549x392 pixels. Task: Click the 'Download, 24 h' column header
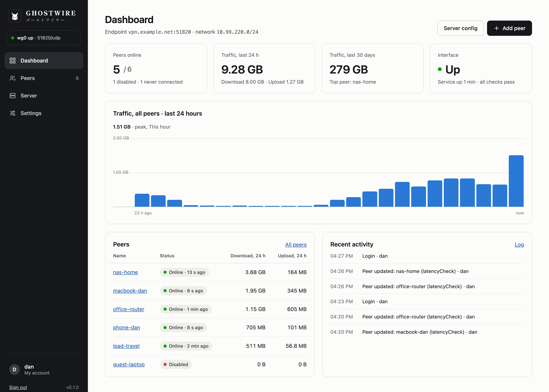coord(248,256)
